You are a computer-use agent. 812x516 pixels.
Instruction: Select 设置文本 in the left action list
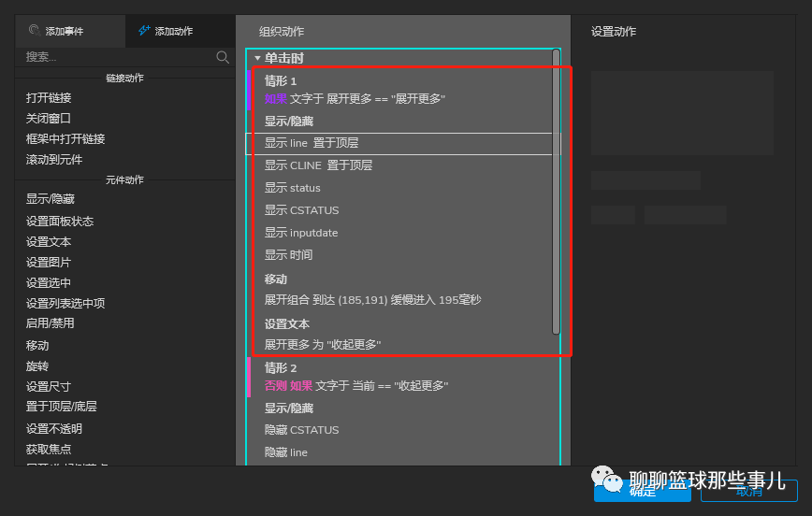tap(48, 242)
